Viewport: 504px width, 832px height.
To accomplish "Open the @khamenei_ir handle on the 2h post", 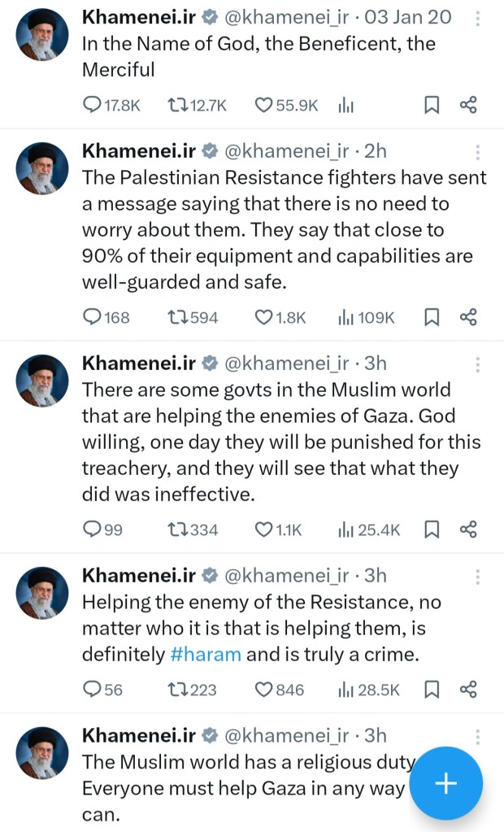I will tap(286, 150).
